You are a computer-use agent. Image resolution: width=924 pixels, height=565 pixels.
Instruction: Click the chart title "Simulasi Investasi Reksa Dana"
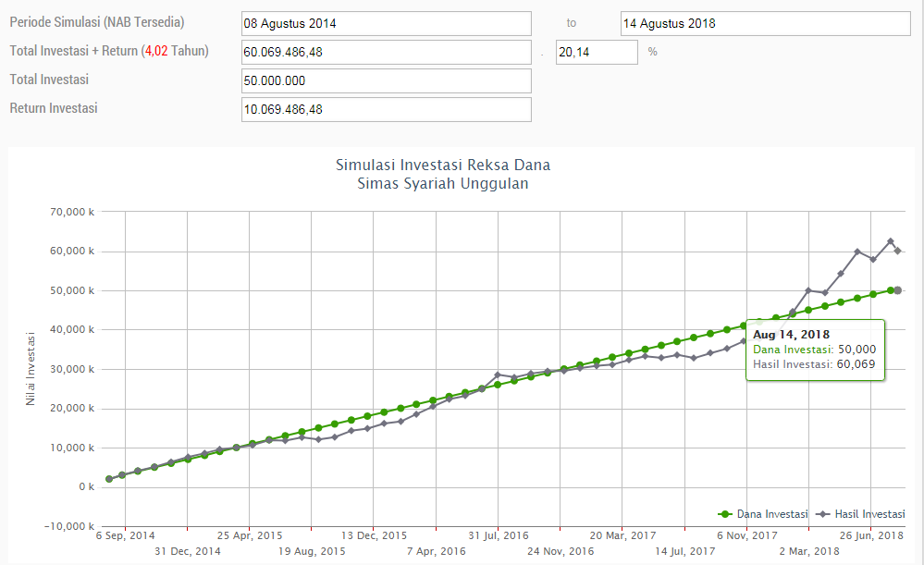[442, 166]
